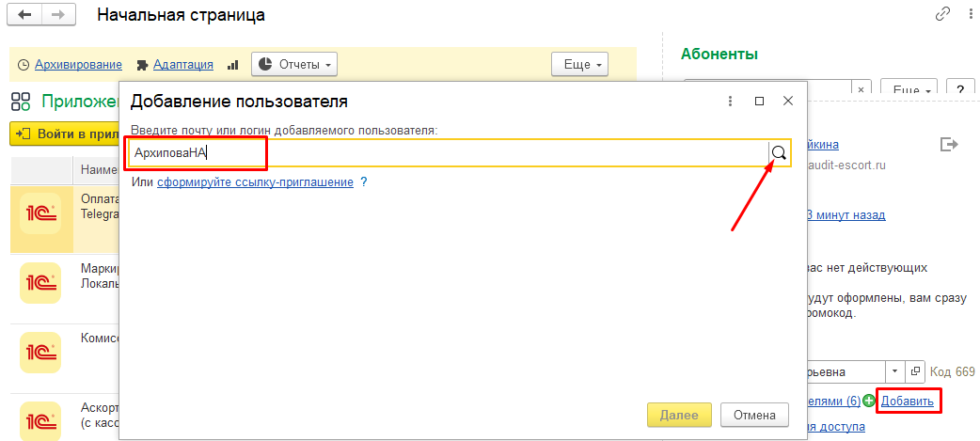The height and width of the screenshot is (441, 980).
Task: Open the Отчеты dropdown menu
Action: (x=294, y=65)
